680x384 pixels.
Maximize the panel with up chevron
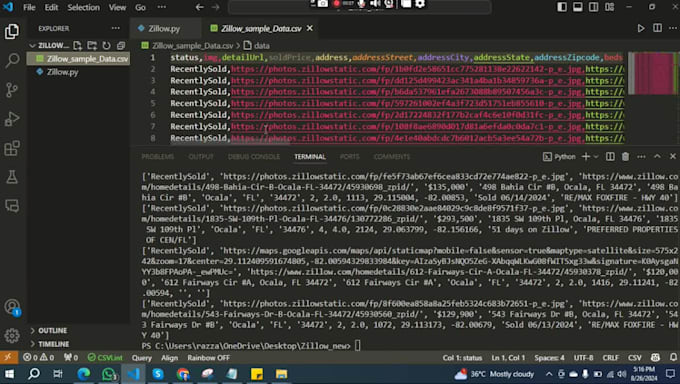coord(657,157)
